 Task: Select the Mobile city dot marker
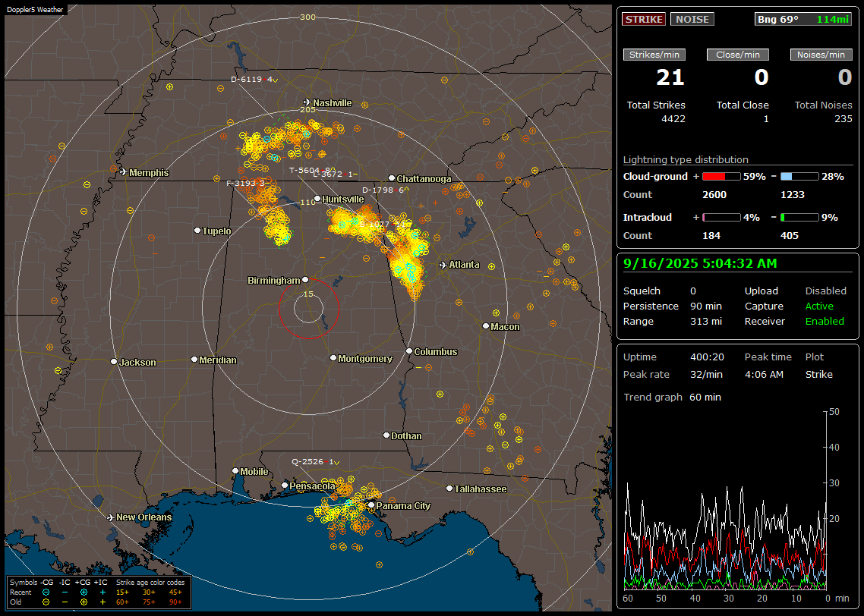pyautogui.click(x=235, y=471)
